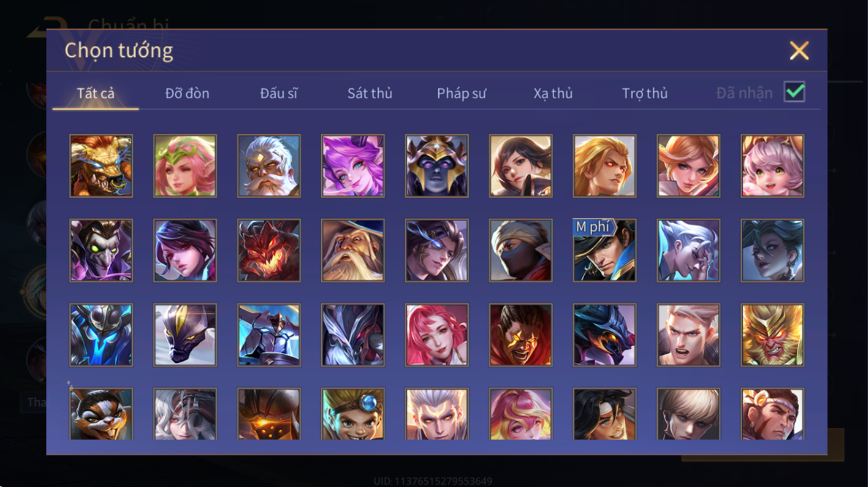Close the 'Chọn tướng' dialog
This screenshot has height=487, width=868.
click(799, 51)
